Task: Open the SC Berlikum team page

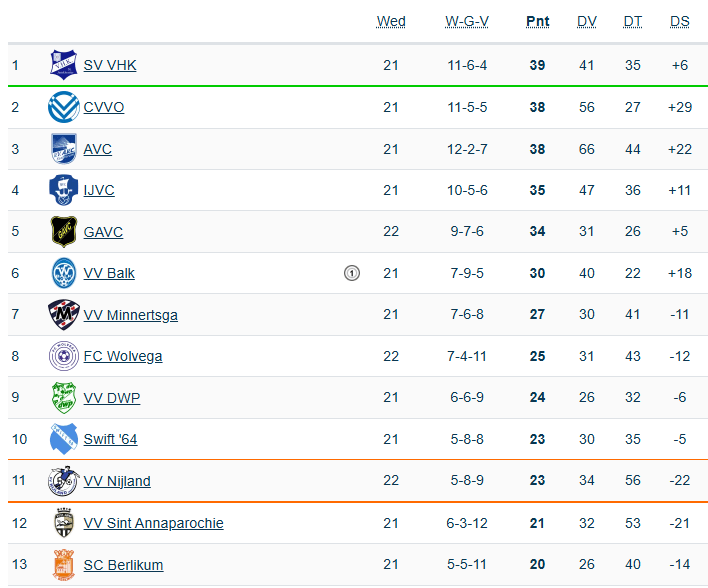Action: click(123, 565)
